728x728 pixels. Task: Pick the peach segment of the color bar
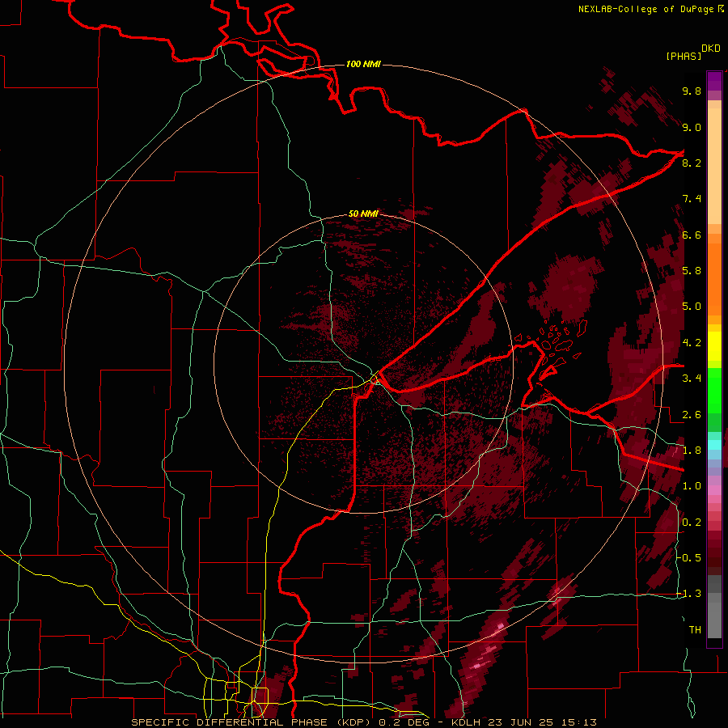(x=714, y=166)
